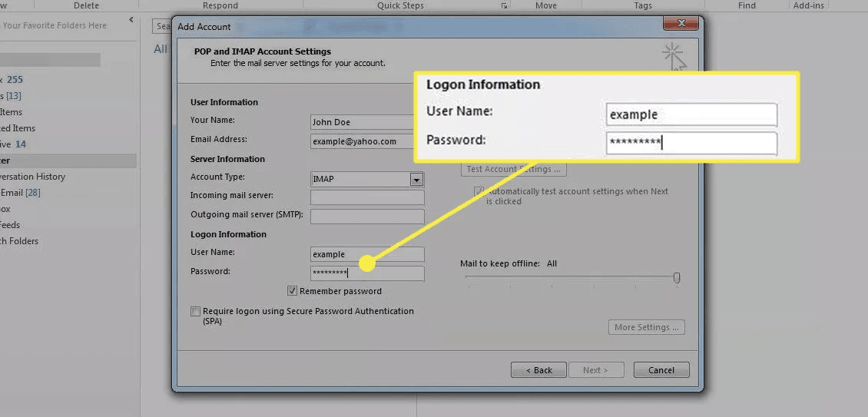Open the folder showing 255 unread items
This screenshot has height=417, width=868.
click(x=12, y=80)
